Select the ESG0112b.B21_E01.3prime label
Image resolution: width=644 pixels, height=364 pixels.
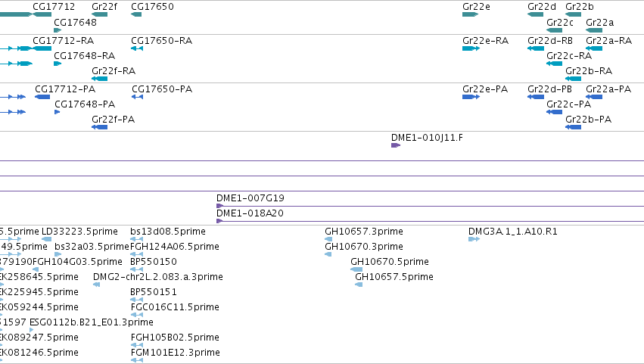point(92,322)
